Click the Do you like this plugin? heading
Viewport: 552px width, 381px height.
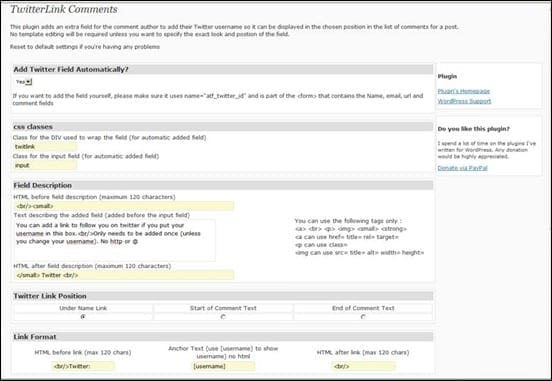pos(473,129)
